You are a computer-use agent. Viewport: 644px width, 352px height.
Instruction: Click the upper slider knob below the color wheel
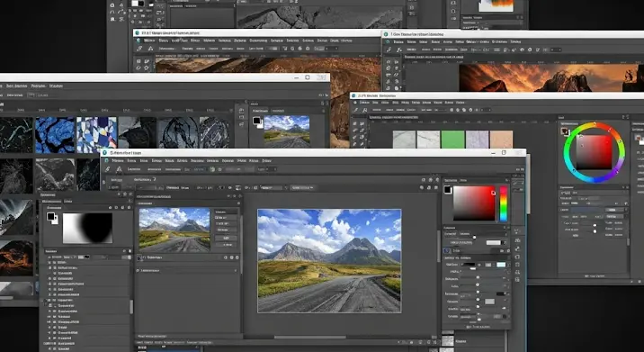tap(595, 225)
